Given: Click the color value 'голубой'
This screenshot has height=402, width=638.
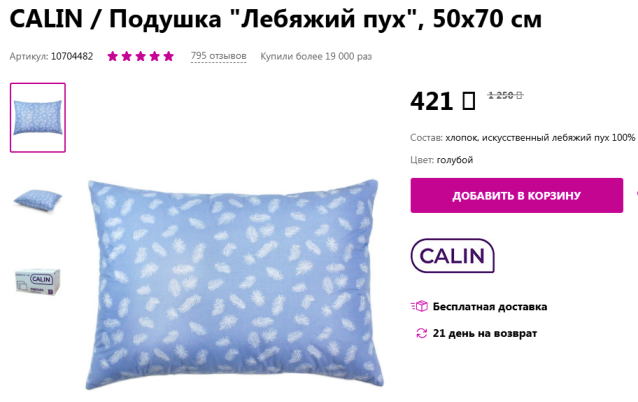Looking at the screenshot, I should (455, 160).
